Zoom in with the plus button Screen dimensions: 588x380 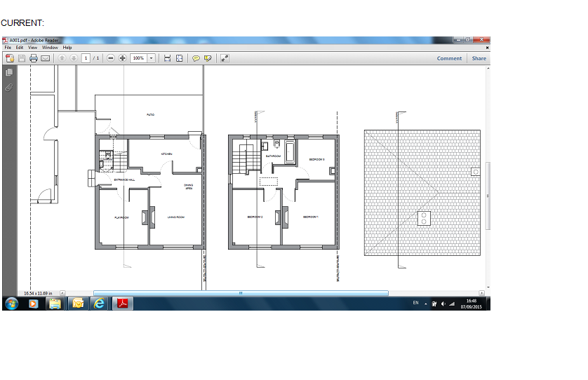pos(123,58)
